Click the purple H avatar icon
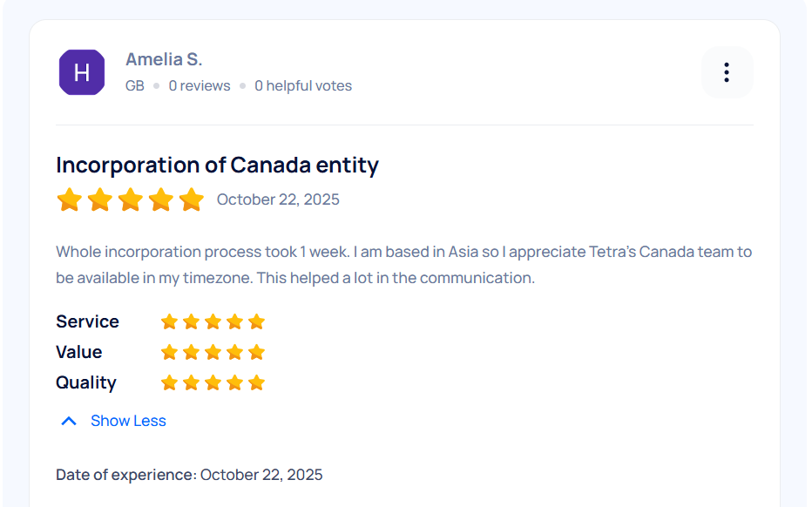This screenshot has width=812, height=507. [x=82, y=72]
